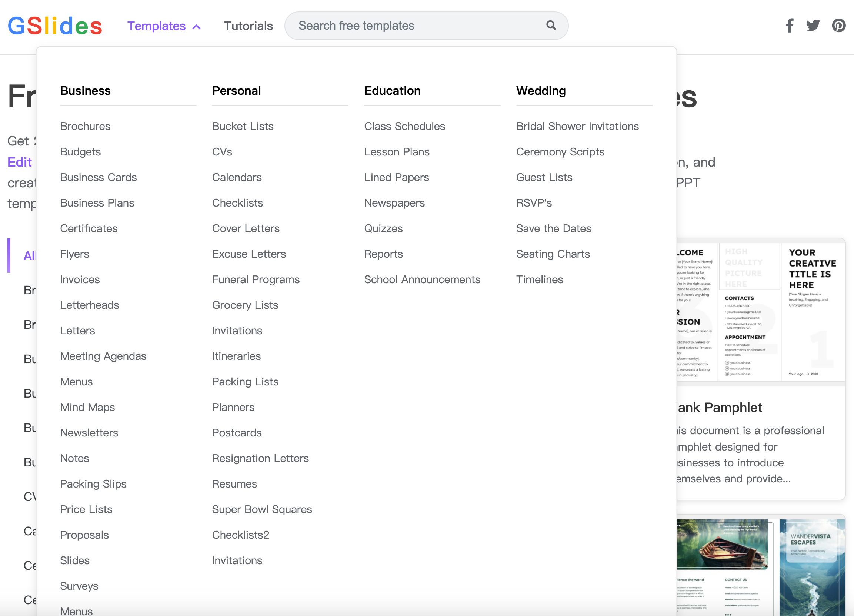Choose Grocery Lists category
Screen dimensions: 854x616
(245, 305)
